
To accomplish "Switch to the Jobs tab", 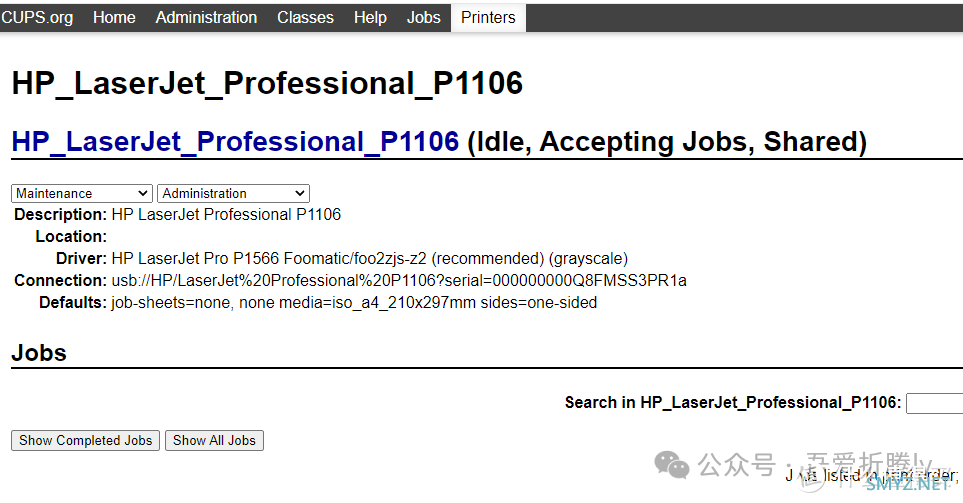I will pyautogui.click(x=424, y=17).
